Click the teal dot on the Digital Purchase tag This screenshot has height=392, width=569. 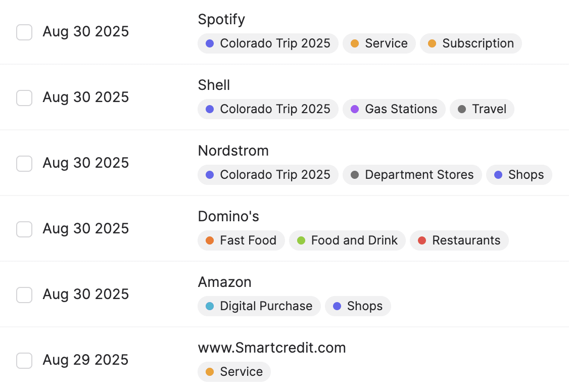210,306
